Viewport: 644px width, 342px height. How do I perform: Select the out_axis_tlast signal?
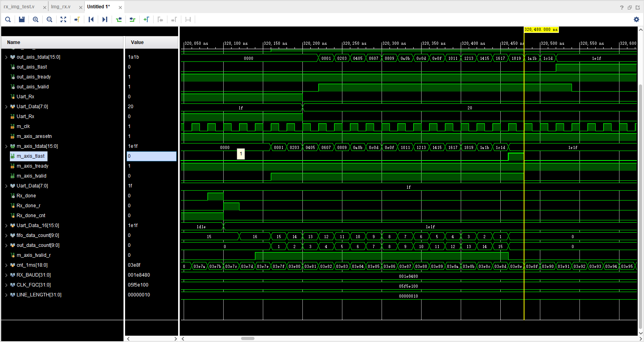point(32,67)
